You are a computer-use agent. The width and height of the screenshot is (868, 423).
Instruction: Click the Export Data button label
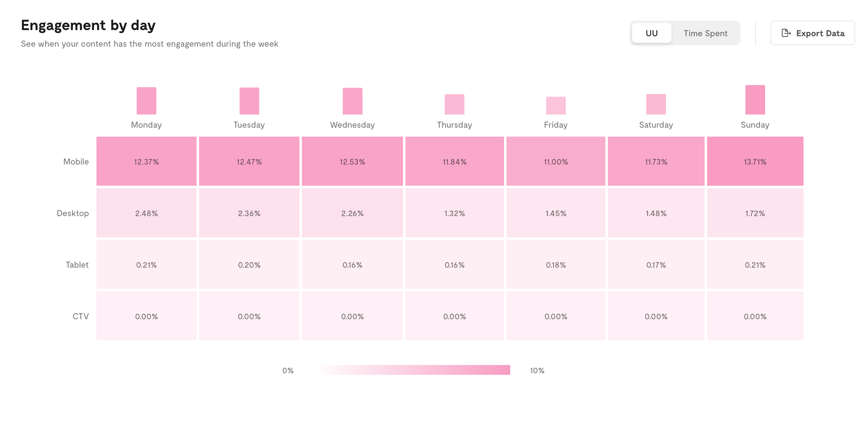point(820,33)
